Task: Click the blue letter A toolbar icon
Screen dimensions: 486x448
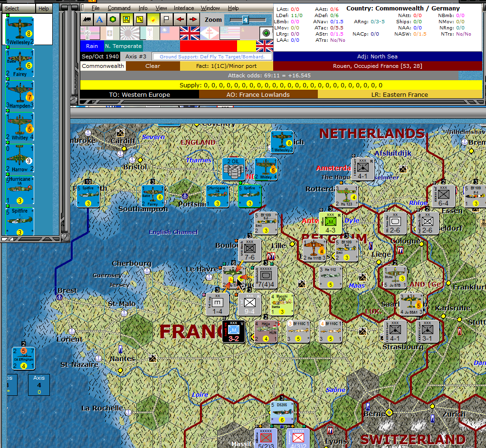Action: click(x=99, y=19)
